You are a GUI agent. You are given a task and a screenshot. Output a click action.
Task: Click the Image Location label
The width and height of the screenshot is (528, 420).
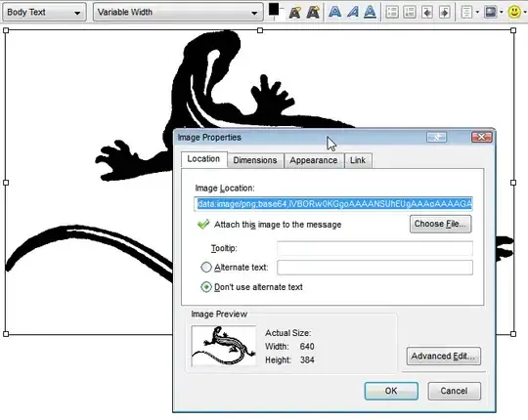225,189
